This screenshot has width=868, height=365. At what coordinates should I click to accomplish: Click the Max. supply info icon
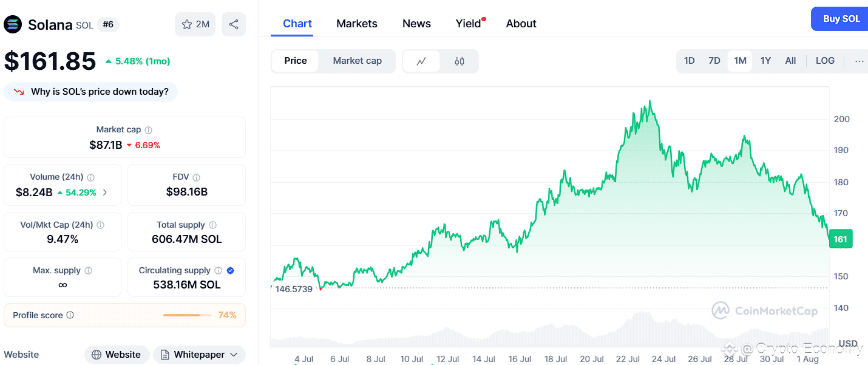pyautogui.click(x=88, y=271)
